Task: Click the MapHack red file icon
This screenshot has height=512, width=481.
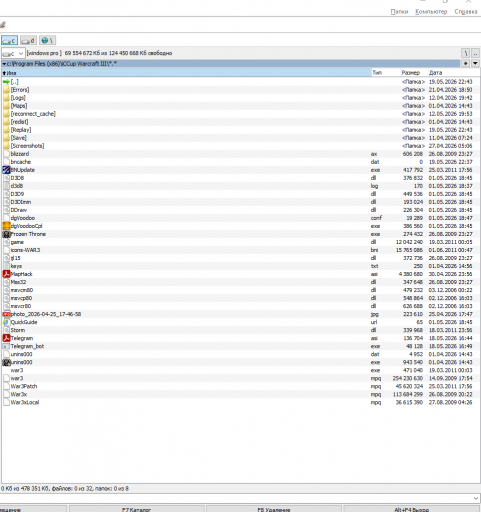Action: tap(6, 274)
